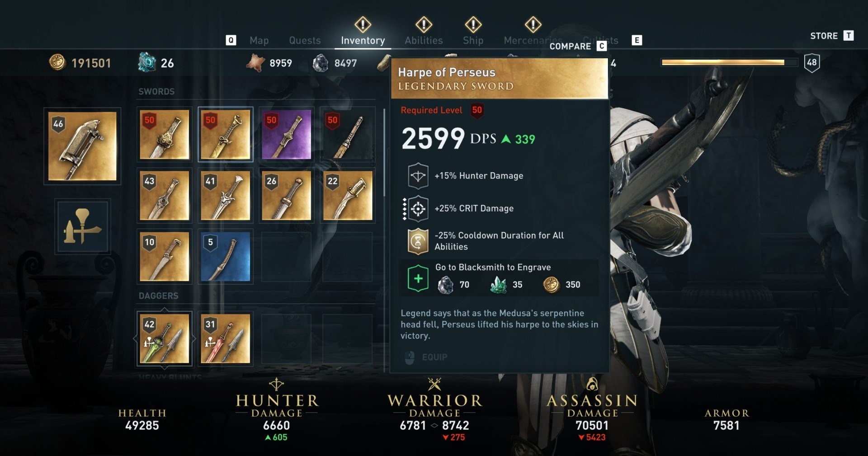This screenshot has height=456, width=868.
Task: Switch to the Quests tab
Action: tap(305, 40)
